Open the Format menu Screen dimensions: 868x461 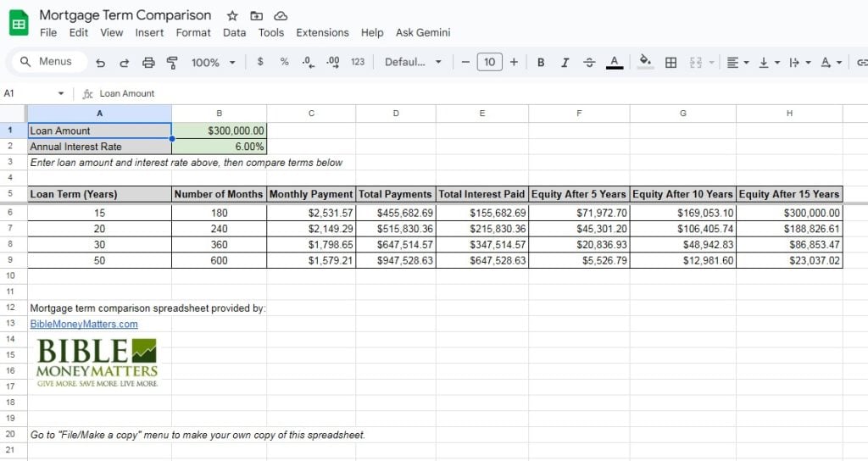pos(193,33)
